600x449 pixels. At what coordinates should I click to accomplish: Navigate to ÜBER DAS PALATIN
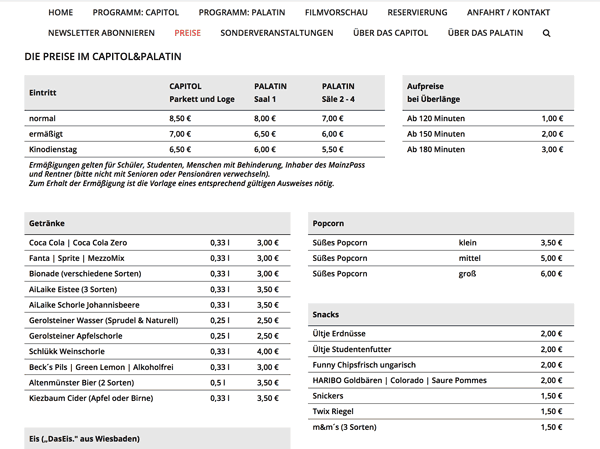pos(485,33)
